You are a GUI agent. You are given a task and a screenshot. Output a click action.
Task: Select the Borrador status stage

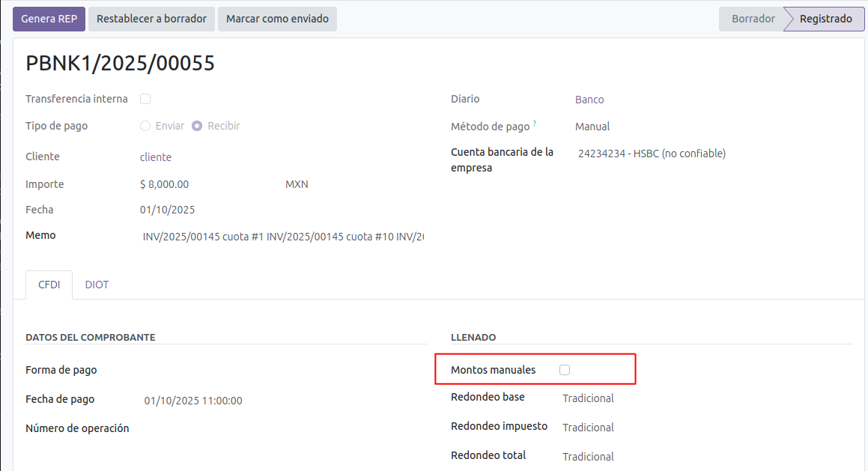point(753,19)
